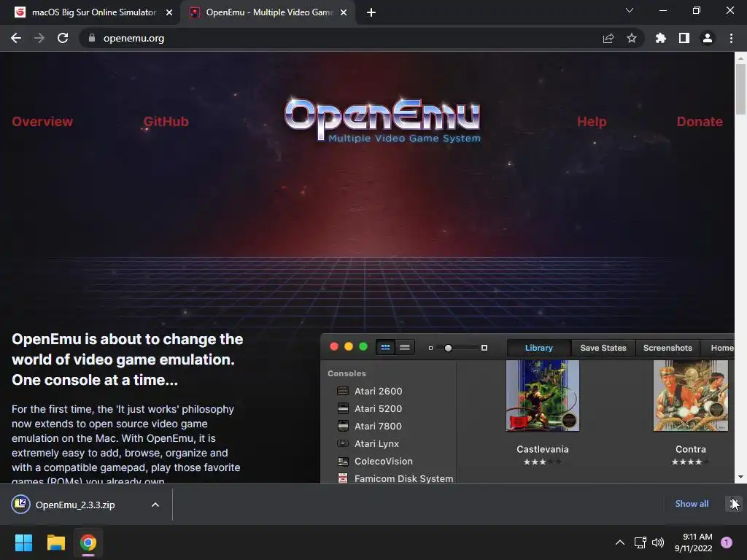The height and width of the screenshot is (560, 747).
Task: Click Show all downloads
Action: (x=692, y=504)
